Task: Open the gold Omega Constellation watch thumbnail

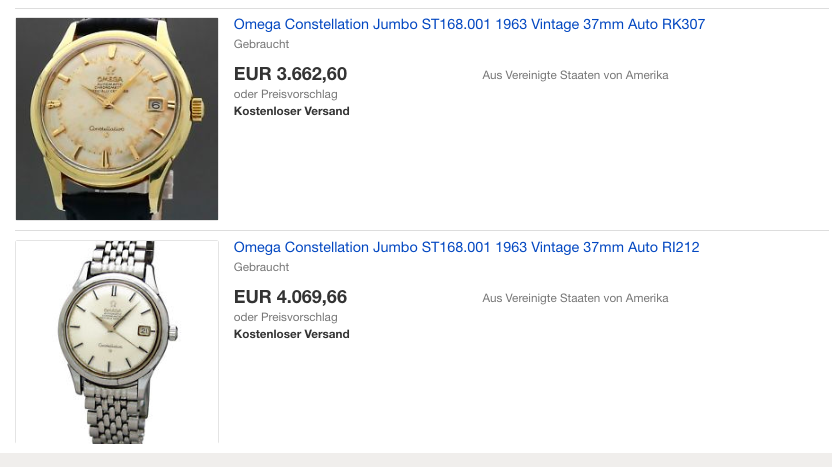Action: pos(116,119)
